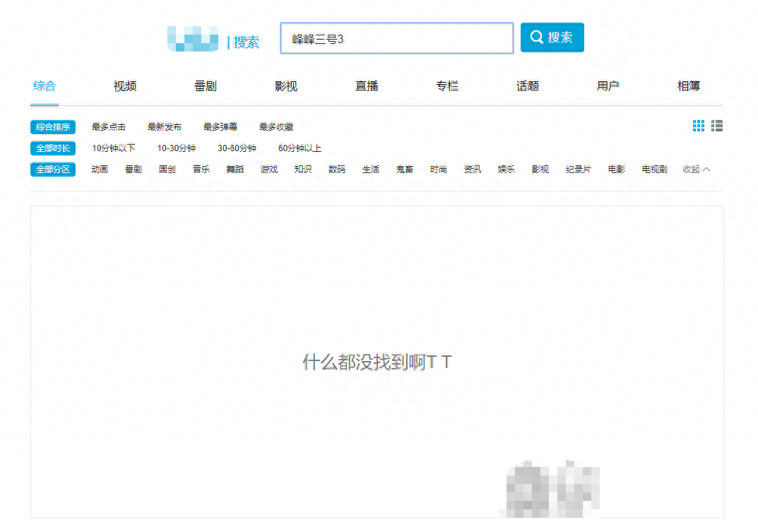Open the 番剧 results tab
Screen dimensions: 758x532
click(x=206, y=86)
